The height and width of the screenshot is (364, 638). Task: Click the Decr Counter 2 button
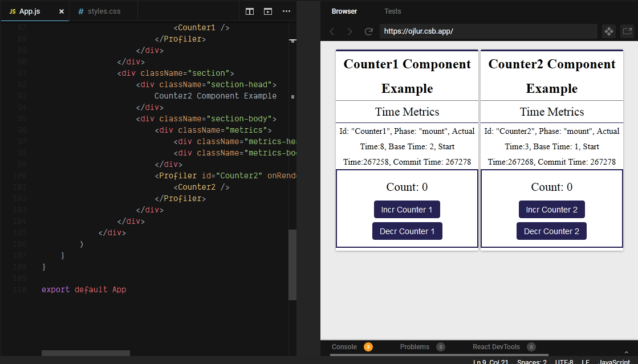551,231
